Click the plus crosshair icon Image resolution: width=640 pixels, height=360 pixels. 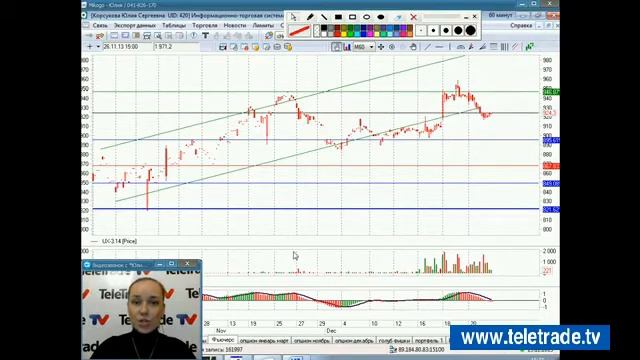pyautogui.click(x=90, y=47)
